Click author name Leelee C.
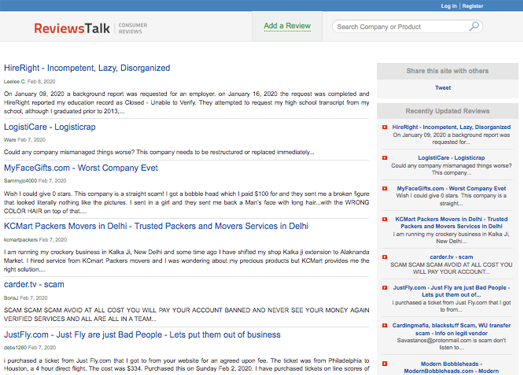 (x=15, y=81)
